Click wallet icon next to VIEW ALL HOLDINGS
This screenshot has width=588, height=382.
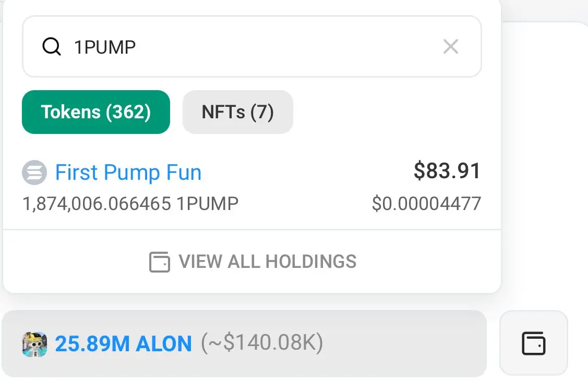[x=160, y=262]
